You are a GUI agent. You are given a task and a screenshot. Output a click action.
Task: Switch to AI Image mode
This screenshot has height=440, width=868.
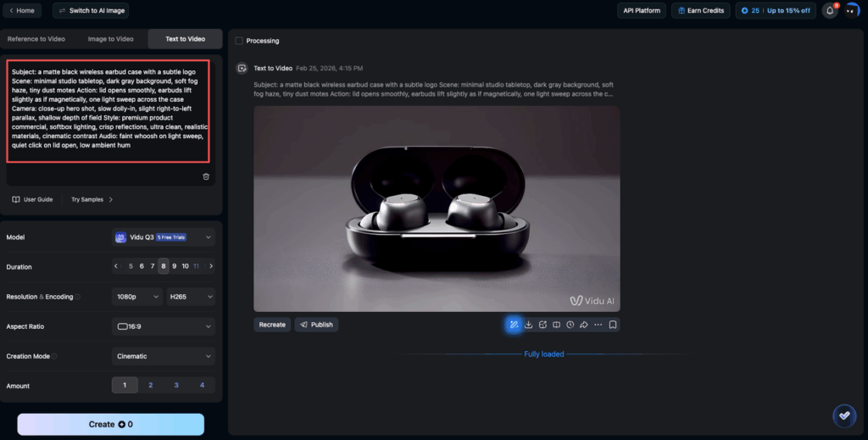pyautogui.click(x=91, y=10)
